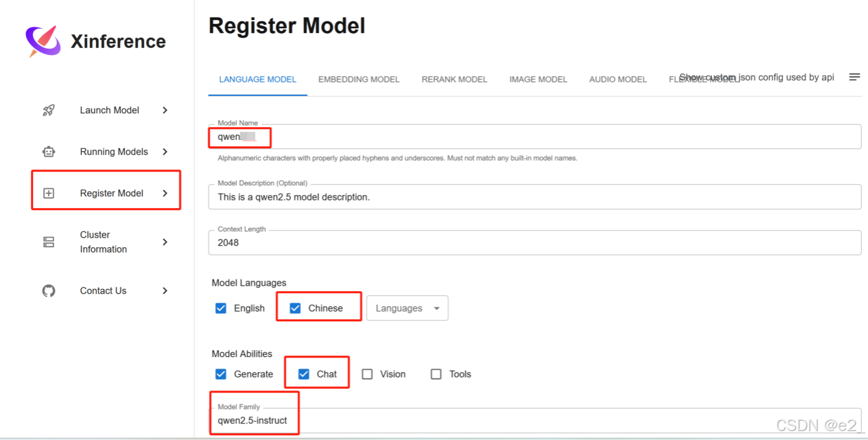
Task: Enable the Tools ability checkbox
Action: pos(436,374)
